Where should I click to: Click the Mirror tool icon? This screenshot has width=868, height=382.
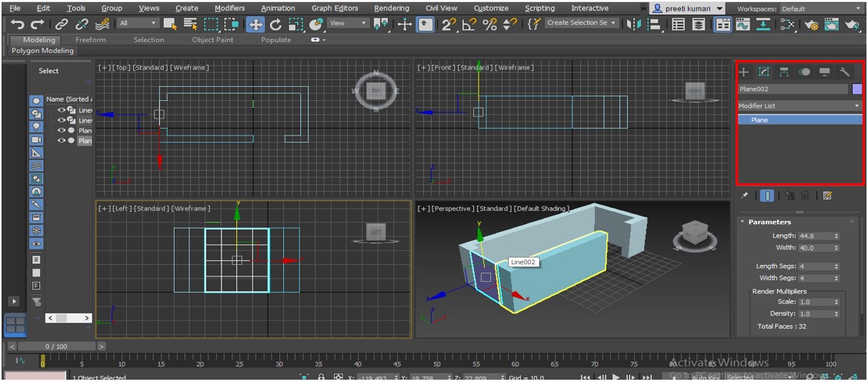pyautogui.click(x=633, y=25)
